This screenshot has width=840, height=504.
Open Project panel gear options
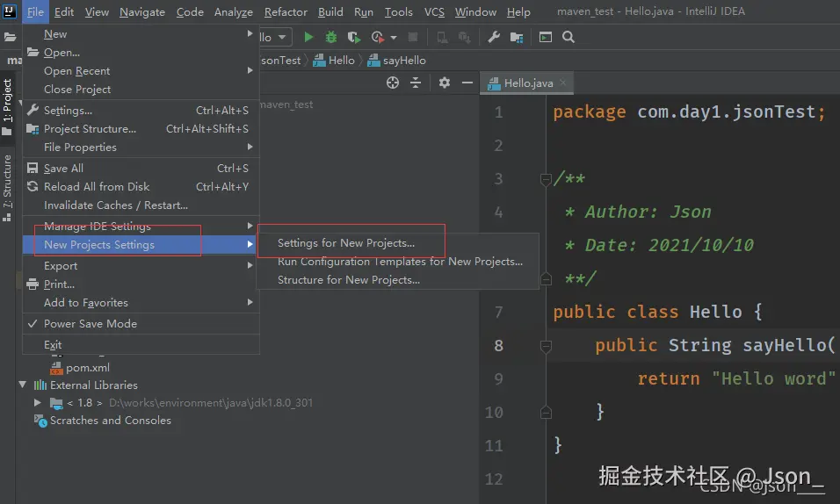pyautogui.click(x=444, y=83)
